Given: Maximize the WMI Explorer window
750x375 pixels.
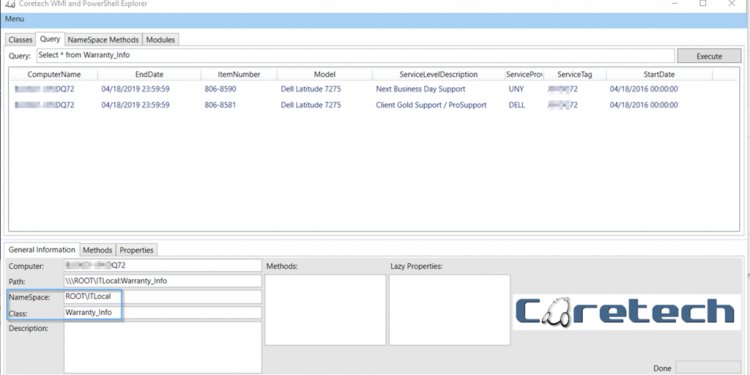Looking at the screenshot, I should (x=703, y=3).
